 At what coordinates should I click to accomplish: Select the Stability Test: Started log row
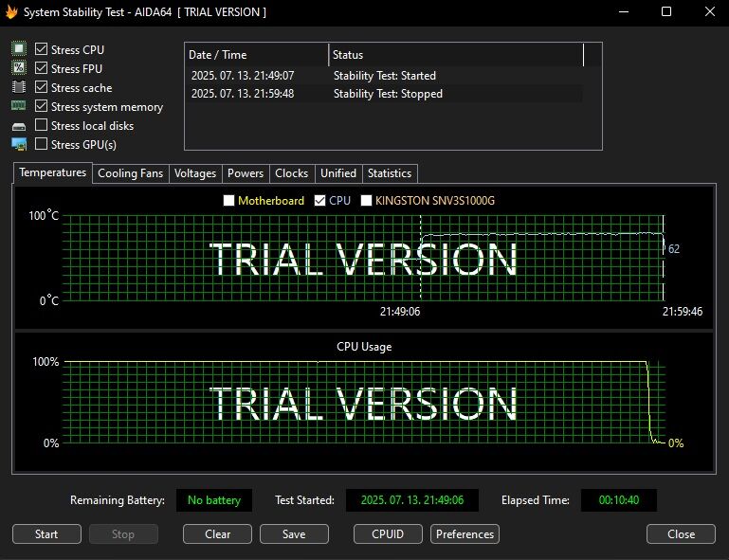click(384, 75)
